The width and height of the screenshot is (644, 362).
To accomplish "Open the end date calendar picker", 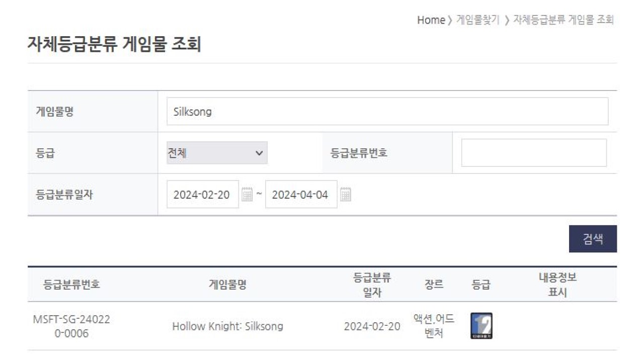I will point(346,194).
